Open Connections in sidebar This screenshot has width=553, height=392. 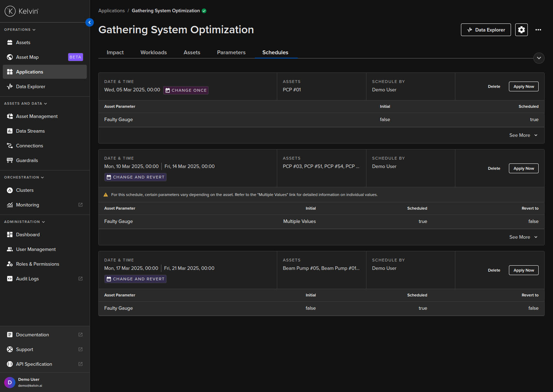point(29,146)
